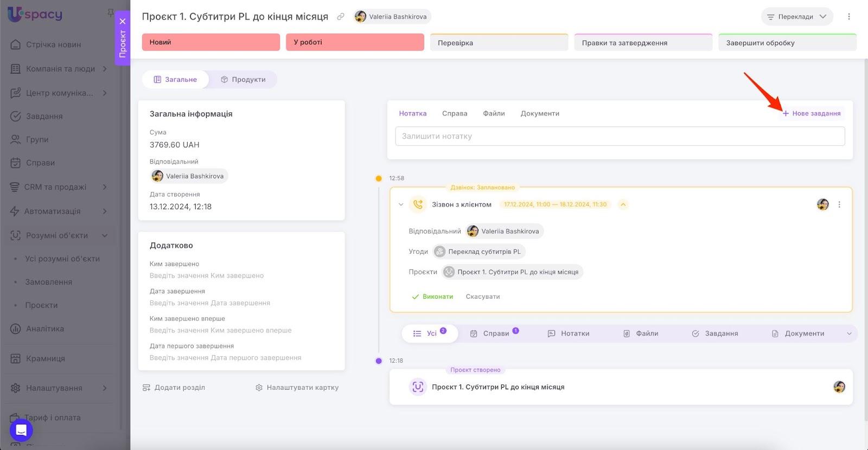Screen dimensions: 868x450
Task: Collapse the Зізвон з клієнтом call card
Action: (401, 204)
